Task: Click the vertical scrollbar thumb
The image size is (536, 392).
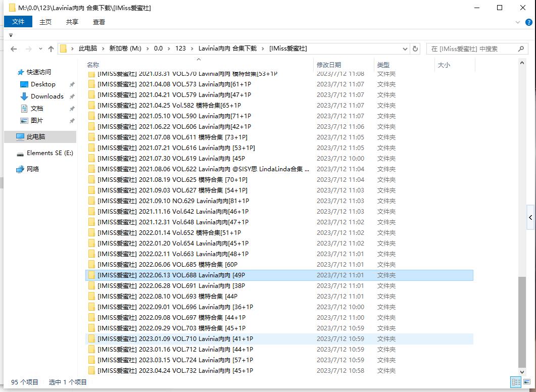Action: (x=522, y=322)
